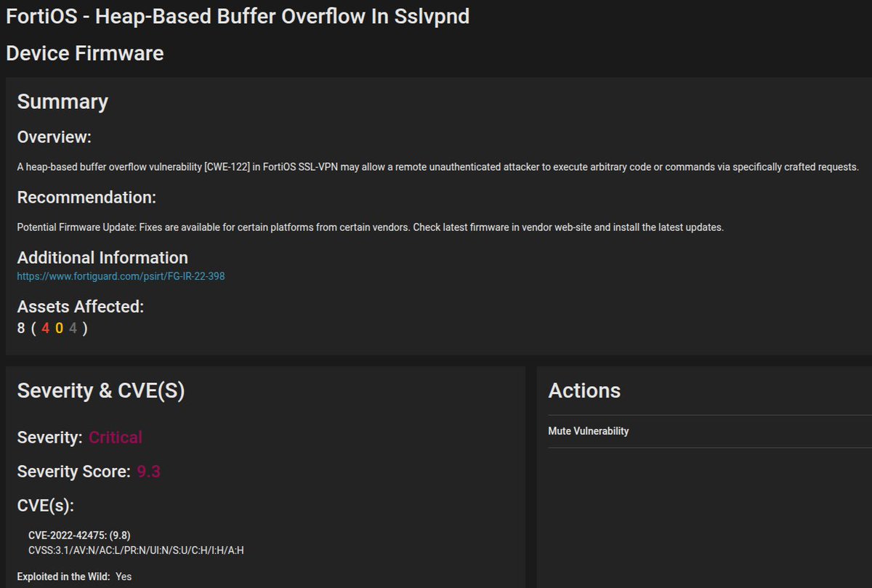The width and height of the screenshot is (872, 588).
Task: Click the Actions panel heading
Action: (x=584, y=391)
